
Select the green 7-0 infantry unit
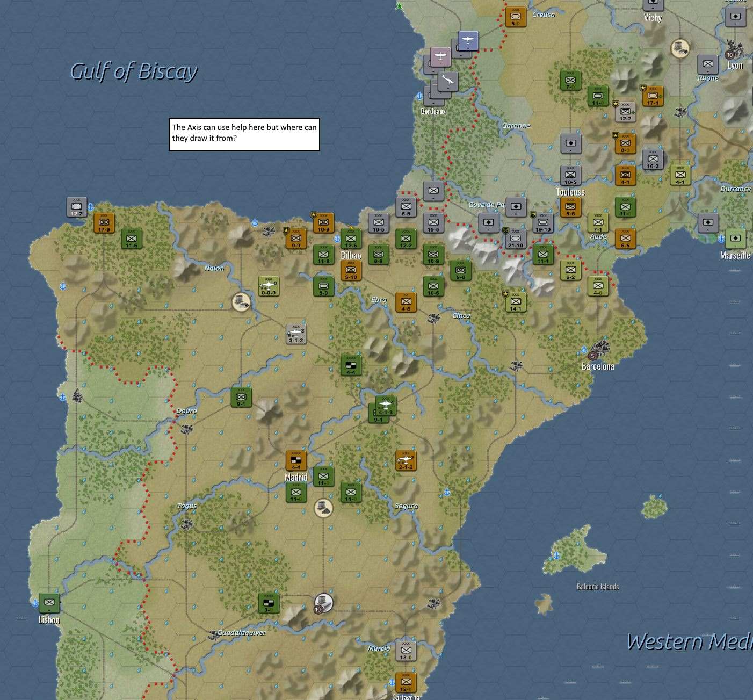pos(570,80)
